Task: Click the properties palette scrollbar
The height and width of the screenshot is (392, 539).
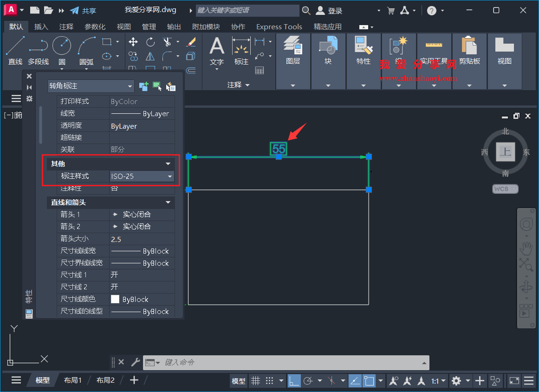Action: click(40, 124)
